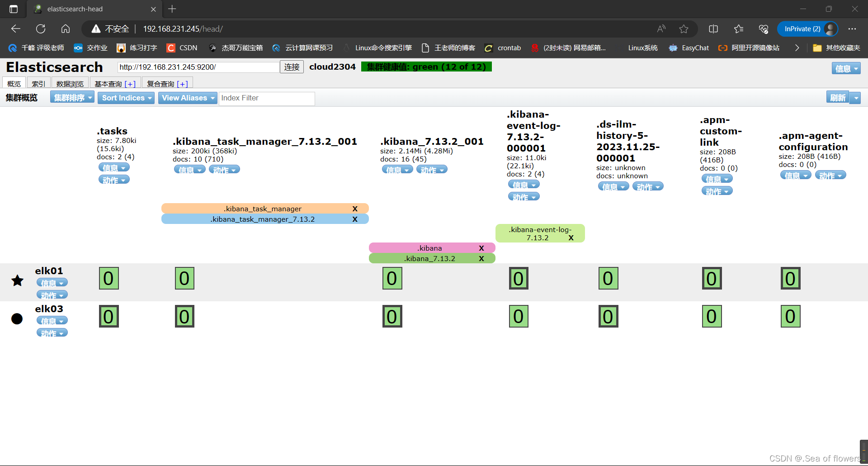Viewport: 868px width, 466px height.
Task: Click the black circle icon for elk03
Action: pos(17,319)
